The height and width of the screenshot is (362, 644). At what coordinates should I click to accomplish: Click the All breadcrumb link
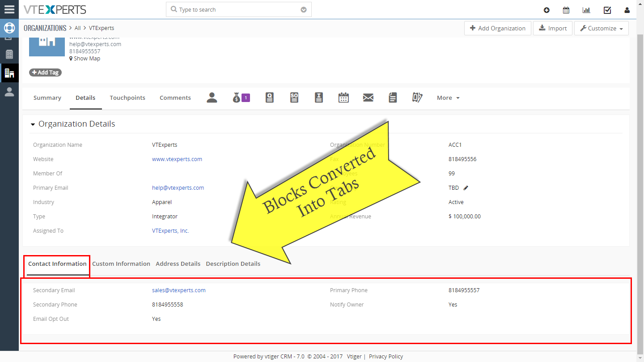77,28
